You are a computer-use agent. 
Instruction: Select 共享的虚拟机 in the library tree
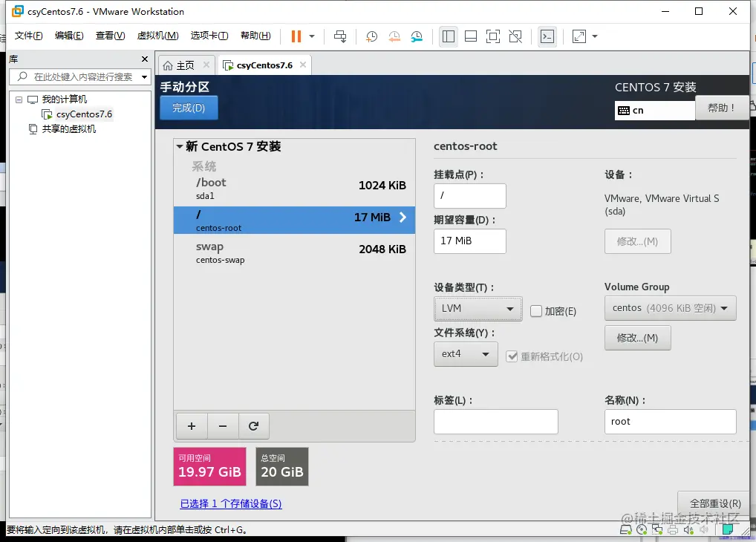(x=68, y=128)
